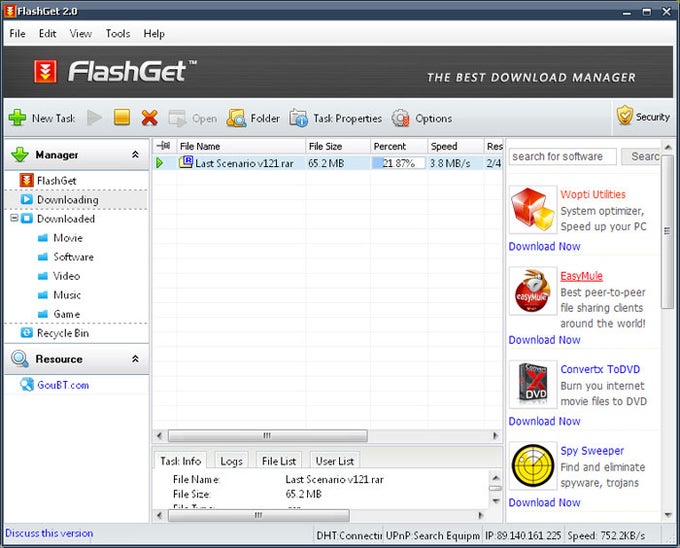Image resolution: width=680 pixels, height=548 pixels.
Task: Click the easyMule logo thumbnail
Action: pyautogui.click(x=533, y=290)
